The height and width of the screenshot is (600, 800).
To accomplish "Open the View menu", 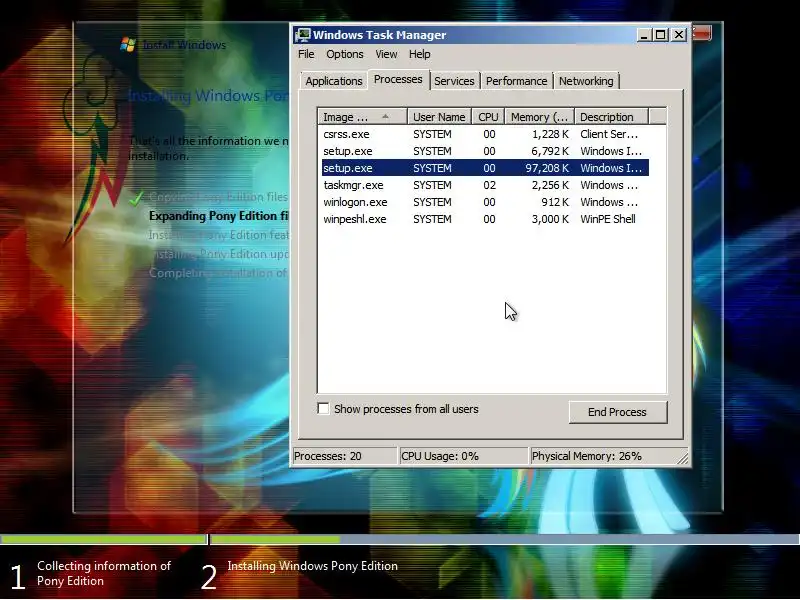I will [x=386, y=54].
